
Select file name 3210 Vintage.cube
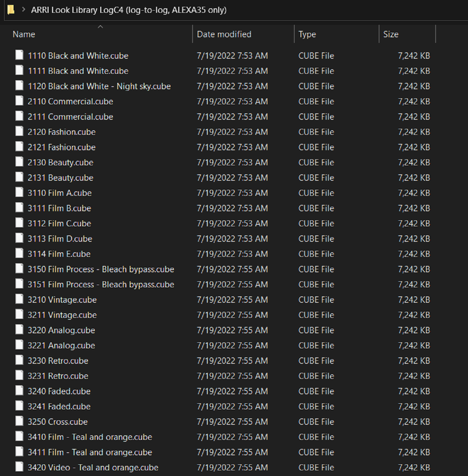point(63,300)
